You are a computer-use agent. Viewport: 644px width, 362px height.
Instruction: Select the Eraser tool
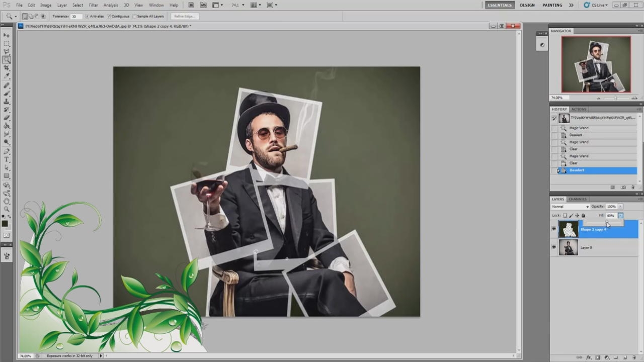coord(7,118)
